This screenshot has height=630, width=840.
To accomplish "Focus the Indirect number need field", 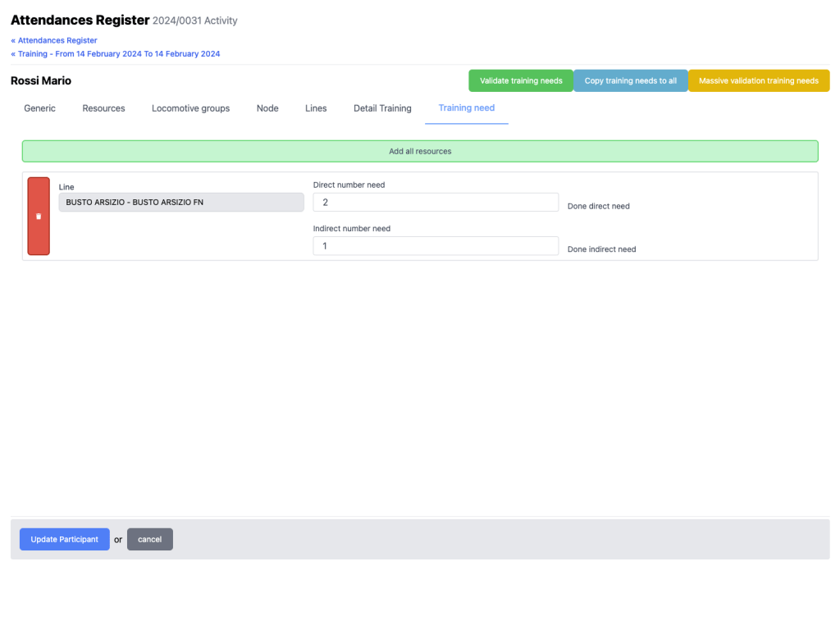I will (436, 246).
